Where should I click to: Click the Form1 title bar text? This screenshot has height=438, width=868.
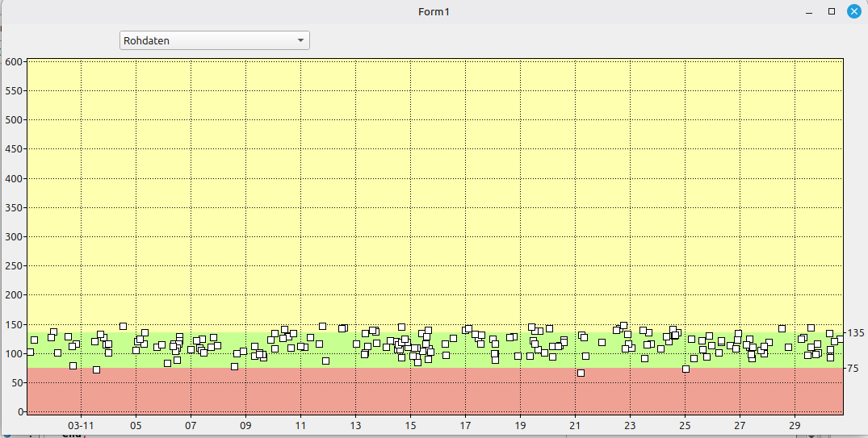point(434,11)
